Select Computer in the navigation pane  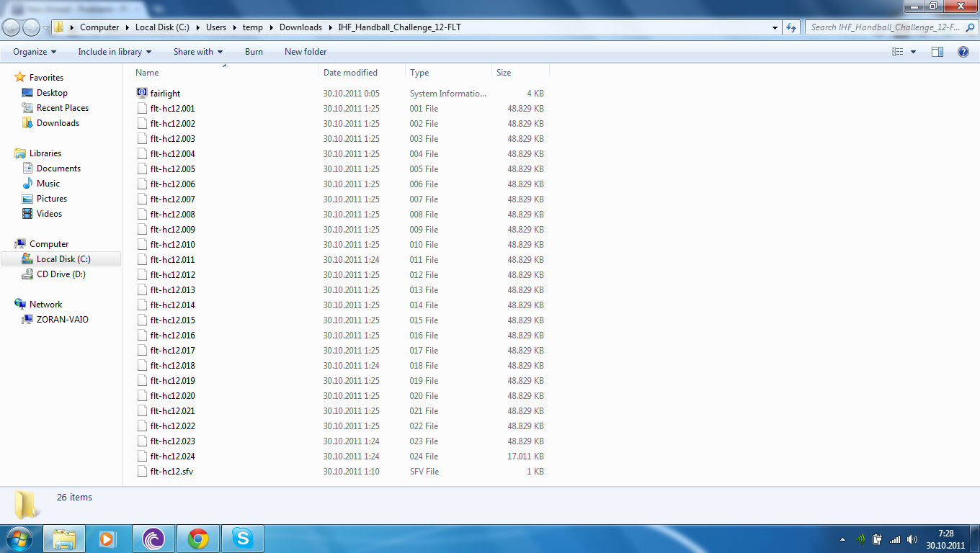[x=49, y=244]
